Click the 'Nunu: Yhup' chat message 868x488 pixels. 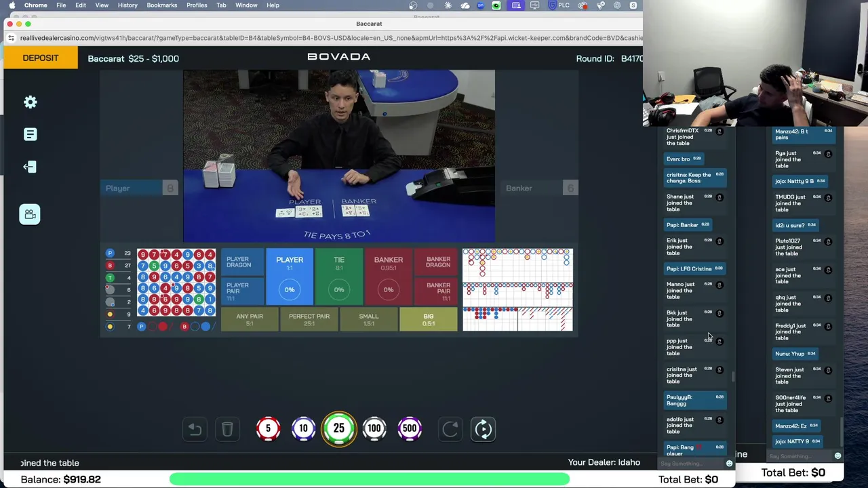(795, 354)
